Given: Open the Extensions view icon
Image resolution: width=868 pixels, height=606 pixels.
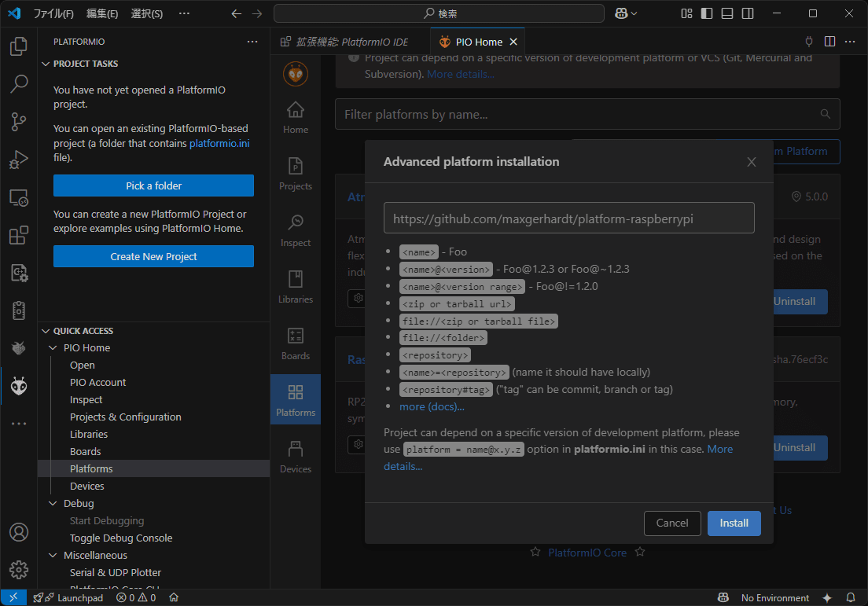Looking at the screenshot, I should point(19,235).
